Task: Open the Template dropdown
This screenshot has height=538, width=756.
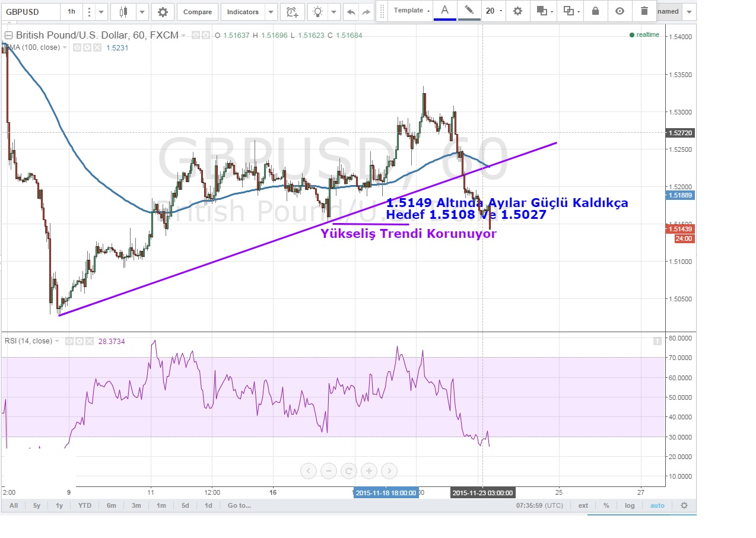Action: click(412, 11)
